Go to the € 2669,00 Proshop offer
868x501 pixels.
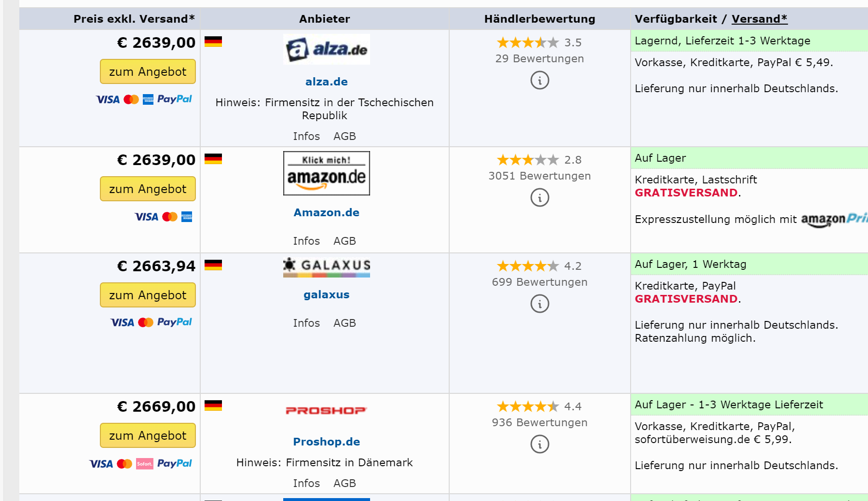(148, 435)
